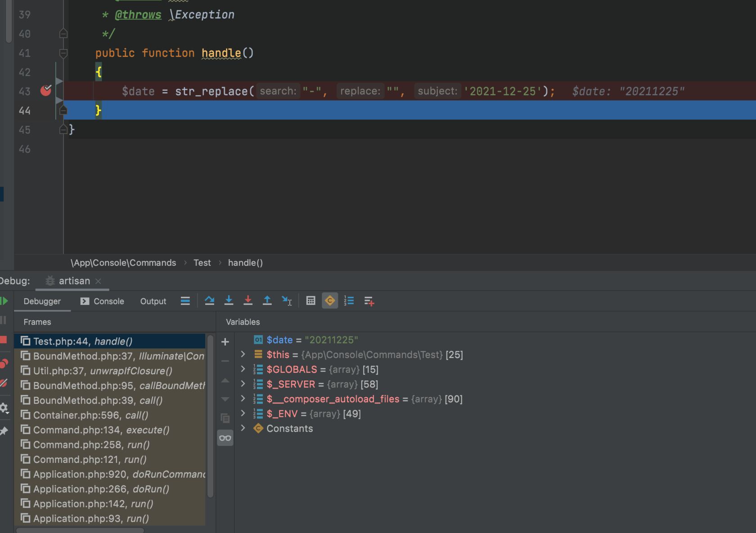The image size is (756, 533).
Task: Click Step Over debugger icon
Action: click(209, 301)
